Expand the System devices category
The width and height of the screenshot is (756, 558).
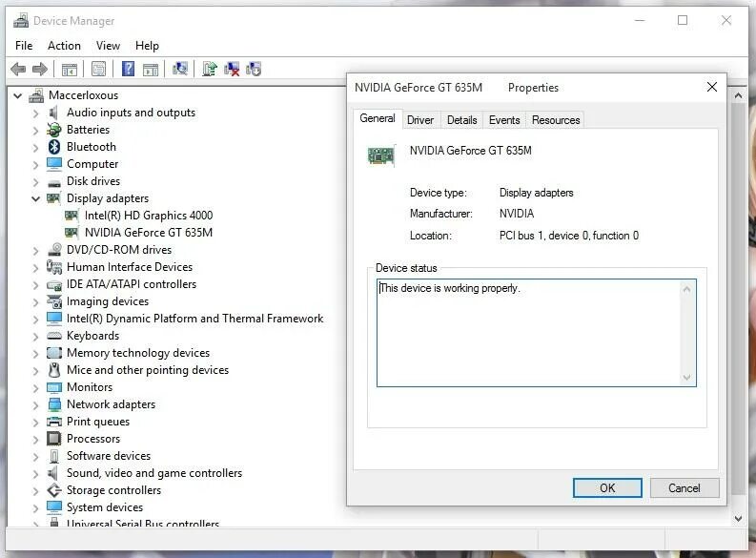tap(35, 507)
